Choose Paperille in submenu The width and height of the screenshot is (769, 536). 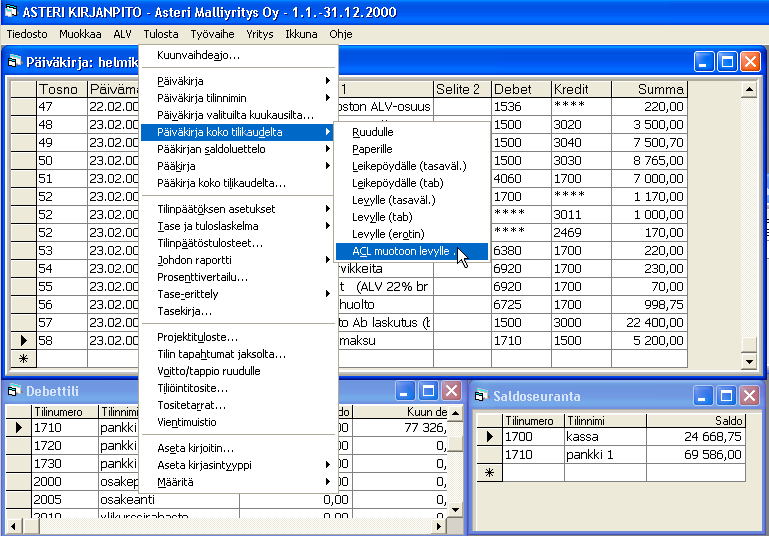tap(412, 149)
